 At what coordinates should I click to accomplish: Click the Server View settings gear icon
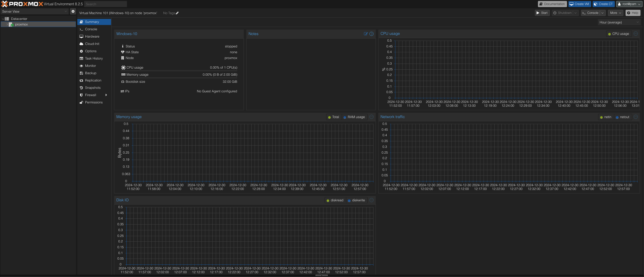tap(73, 11)
